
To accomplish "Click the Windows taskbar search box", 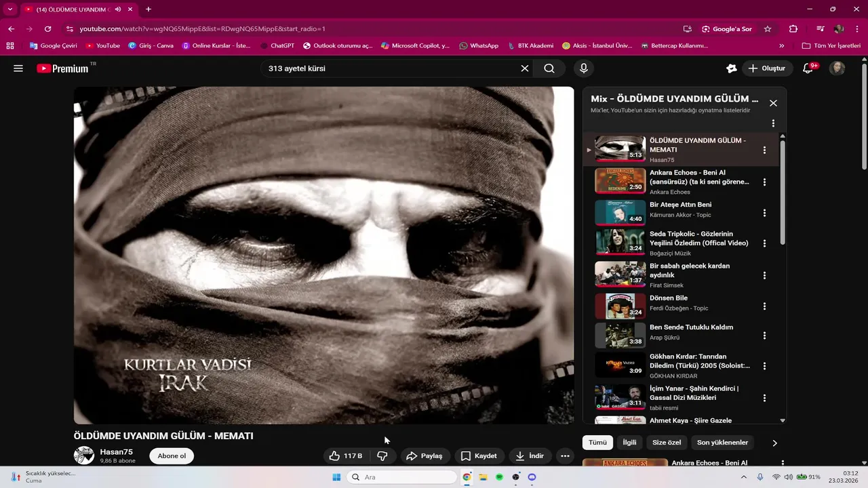I will [x=402, y=477].
